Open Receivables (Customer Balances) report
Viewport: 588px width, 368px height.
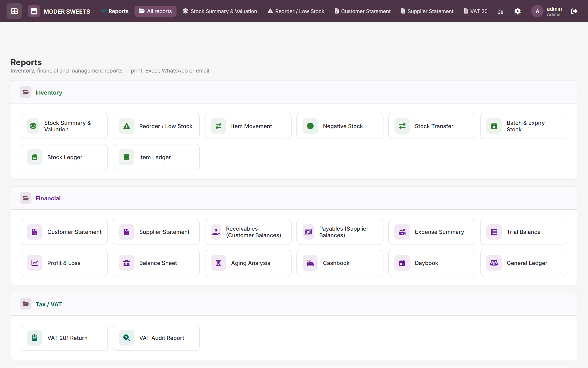click(248, 232)
